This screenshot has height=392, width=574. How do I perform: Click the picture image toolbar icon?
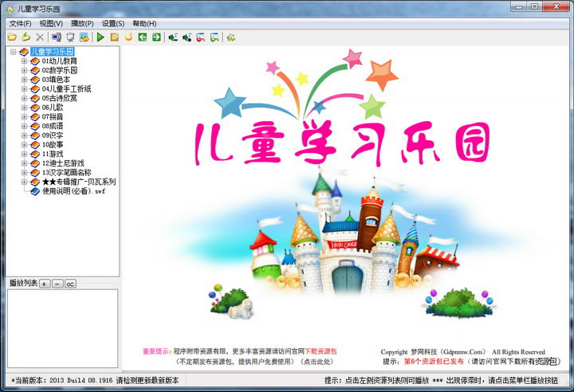tap(85, 37)
